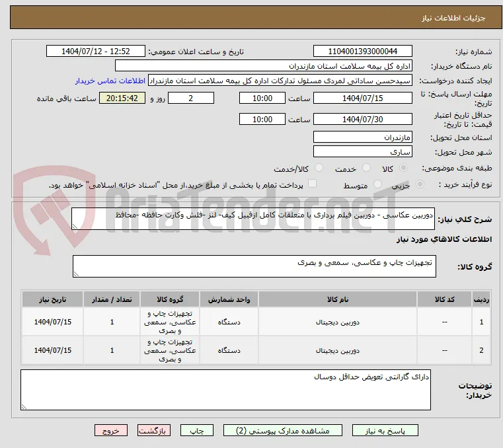Click date 1404/07/15 in row 1
The width and height of the screenshot is (503, 448).
[x=53, y=322]
